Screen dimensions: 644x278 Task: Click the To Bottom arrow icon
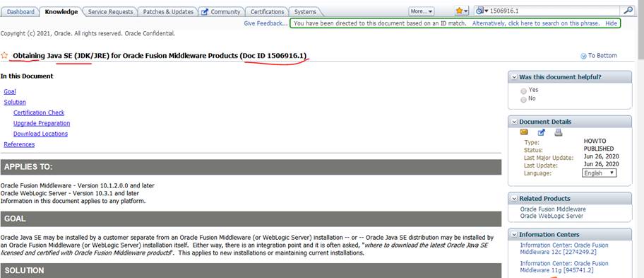point(583,56)
